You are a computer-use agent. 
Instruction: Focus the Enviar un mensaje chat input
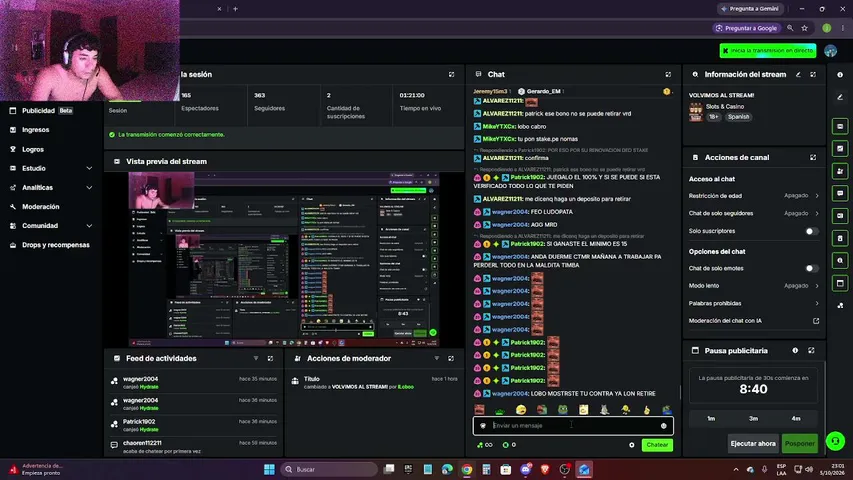573,426
